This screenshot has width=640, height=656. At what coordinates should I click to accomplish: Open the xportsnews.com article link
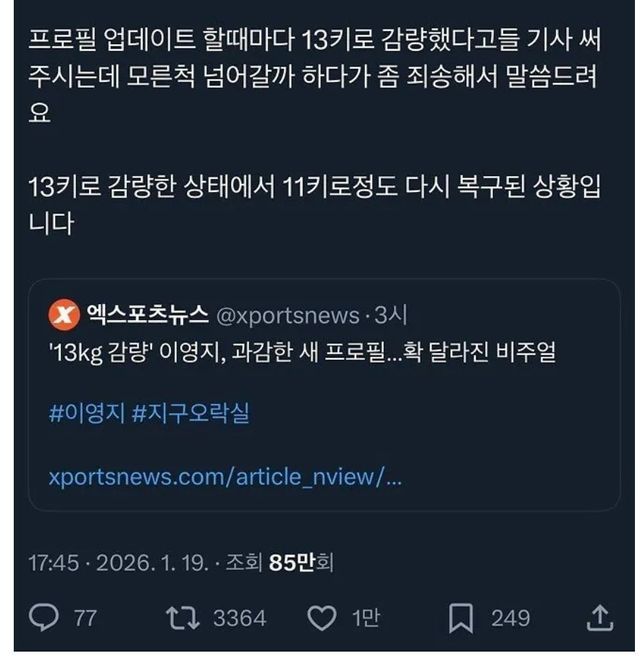coord(225,477)
